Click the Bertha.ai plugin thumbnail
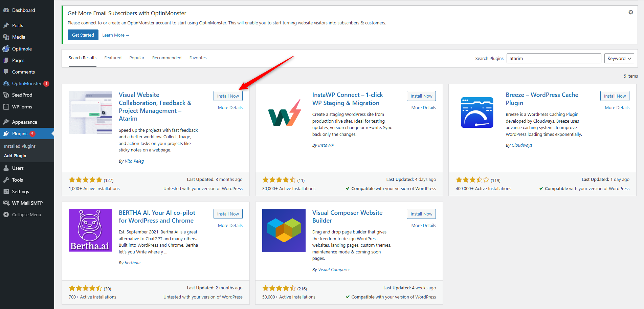This screenshot has width=644, height=309. 90,230
